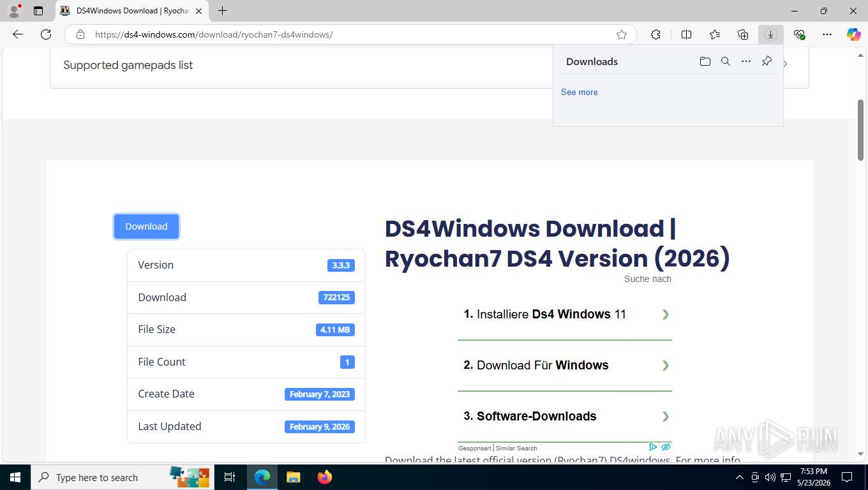Click the February 7, 2023 badge
The height and width of the screenshot is (490, 868).
click(x=320, y=394)
